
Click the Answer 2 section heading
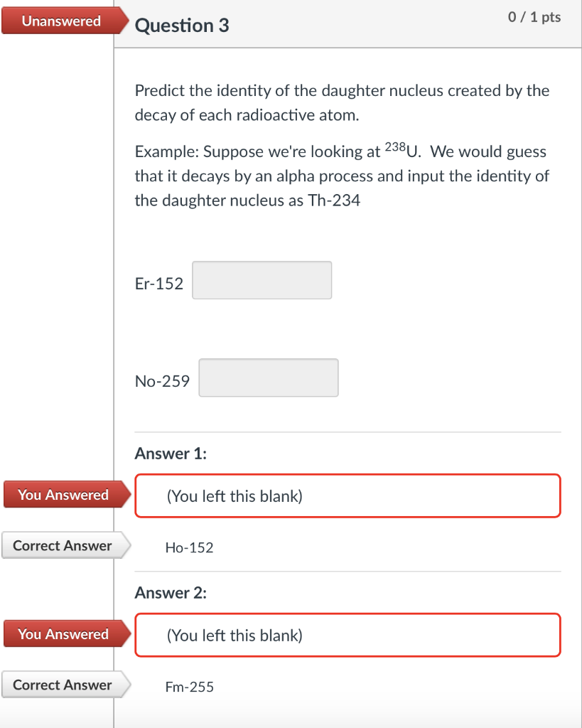pyautogui.click(x=171, y=592)
